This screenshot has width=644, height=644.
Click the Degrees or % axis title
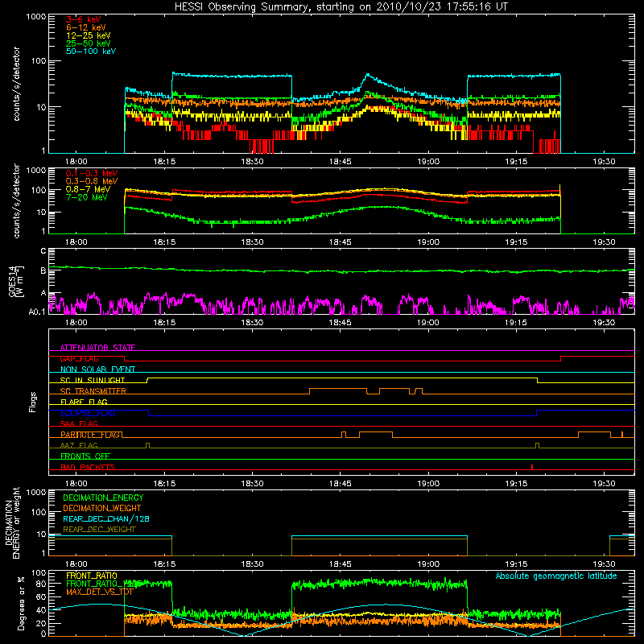21,603
